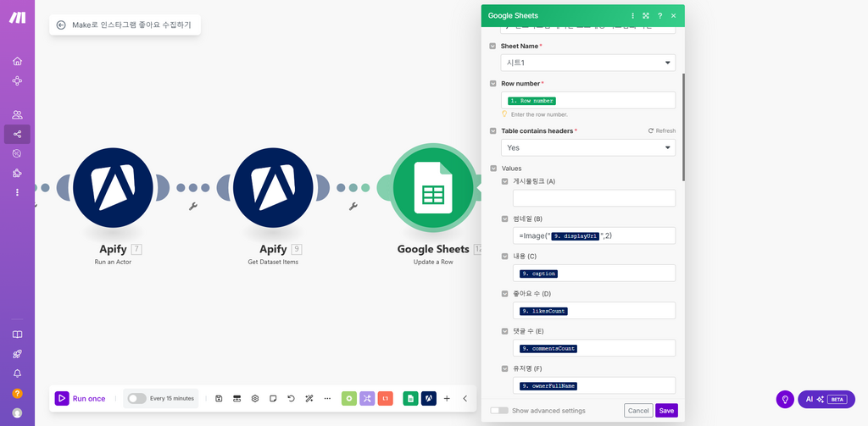Go to the Home dashboard icon

click(x=17, y=61)
